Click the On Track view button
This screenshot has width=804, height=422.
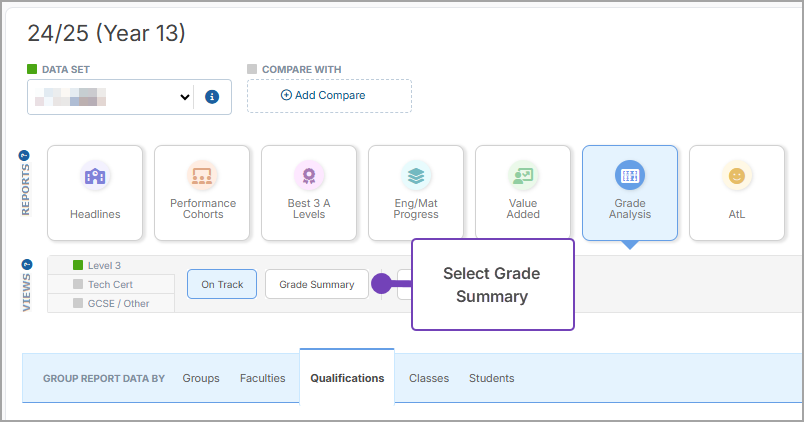pos(222,284)
